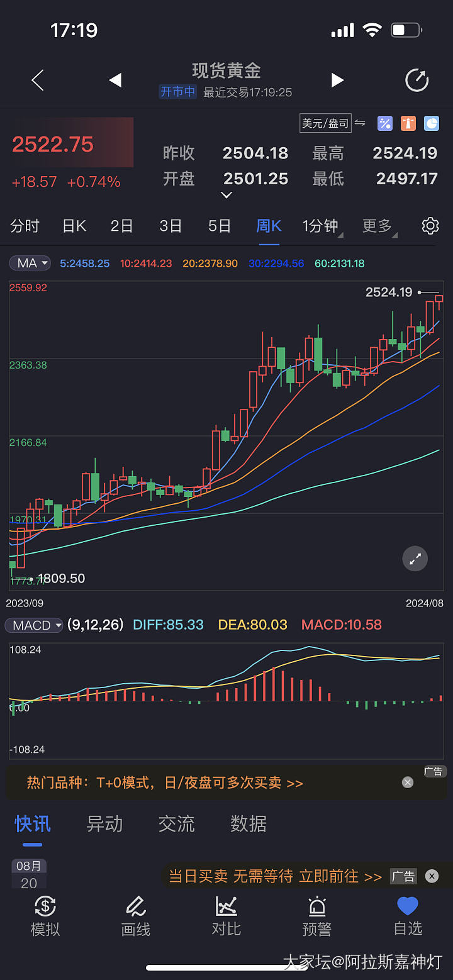
Task: Tap the 30:2294.56 MA value
Action: point(276,264)
